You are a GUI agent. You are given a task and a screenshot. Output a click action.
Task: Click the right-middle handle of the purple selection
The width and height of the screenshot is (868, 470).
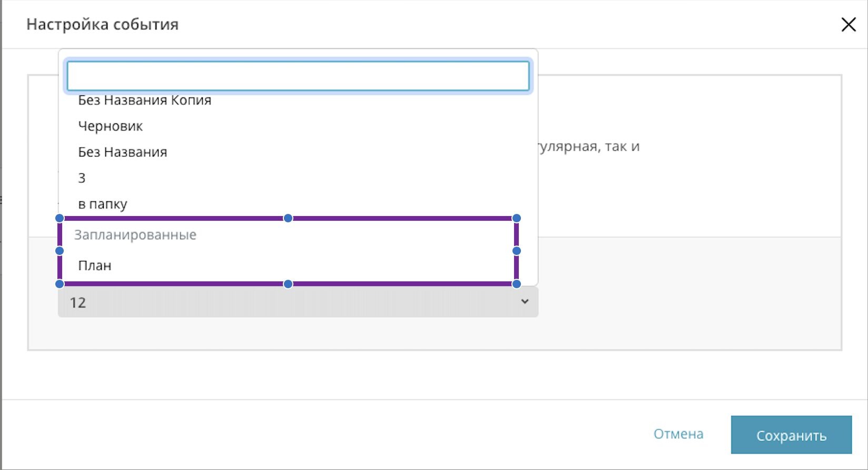(517, 251)
